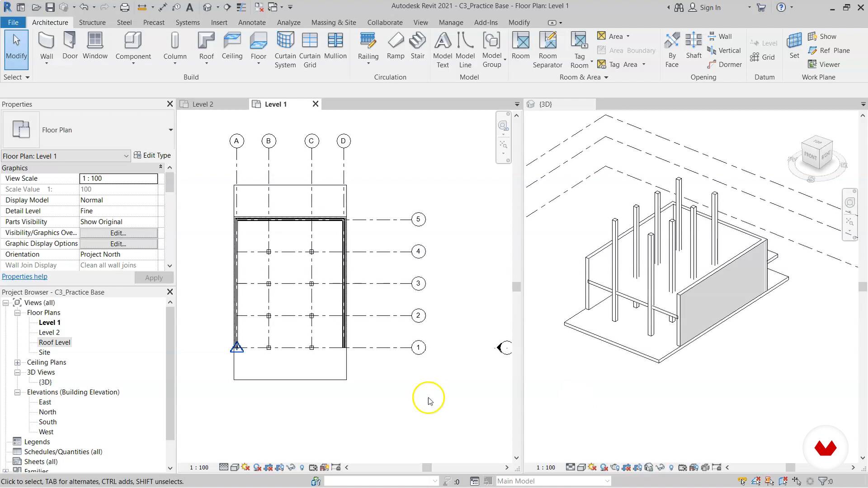Expand the Room & Area panel dropdown

pos(584,77)
